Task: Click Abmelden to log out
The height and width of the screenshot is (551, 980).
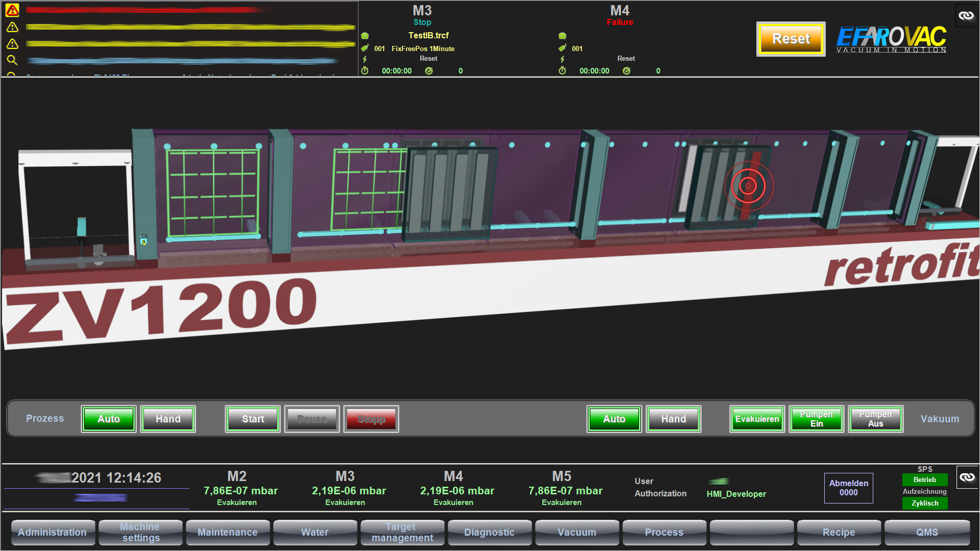Action: click(x=848, y=488)
